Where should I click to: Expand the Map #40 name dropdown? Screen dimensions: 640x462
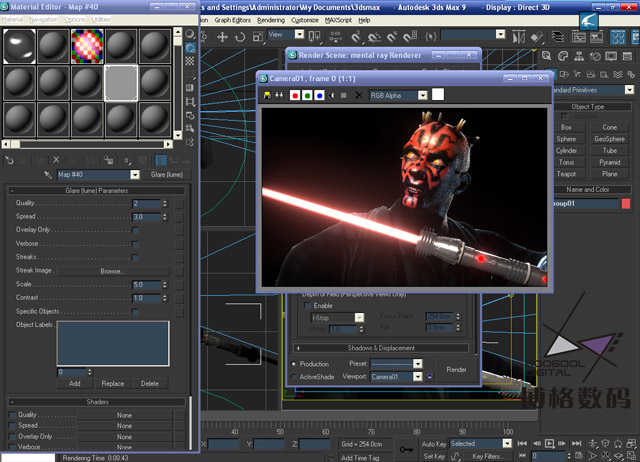click(x=135, y=174)
